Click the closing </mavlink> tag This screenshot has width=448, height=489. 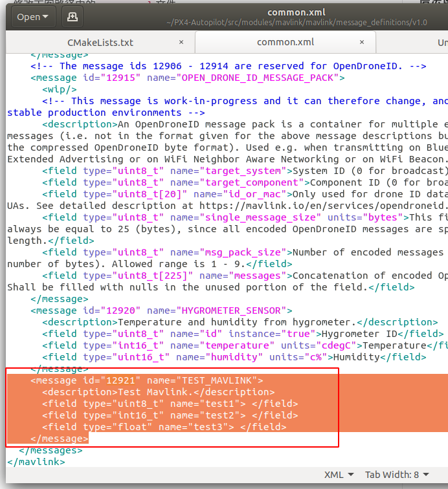[x=36, y=462]
